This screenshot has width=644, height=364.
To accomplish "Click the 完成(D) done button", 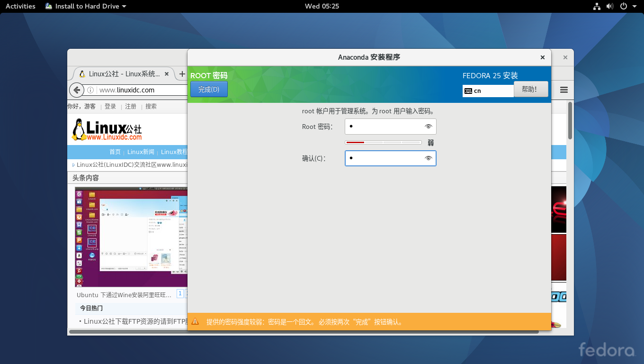I will pos(209,89).
